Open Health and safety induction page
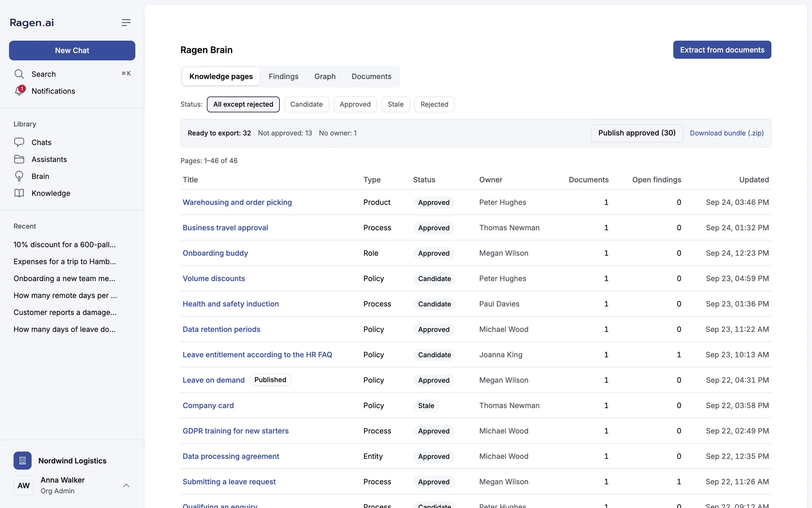Viewport: 812px width, 508px height. pos(231,304)
